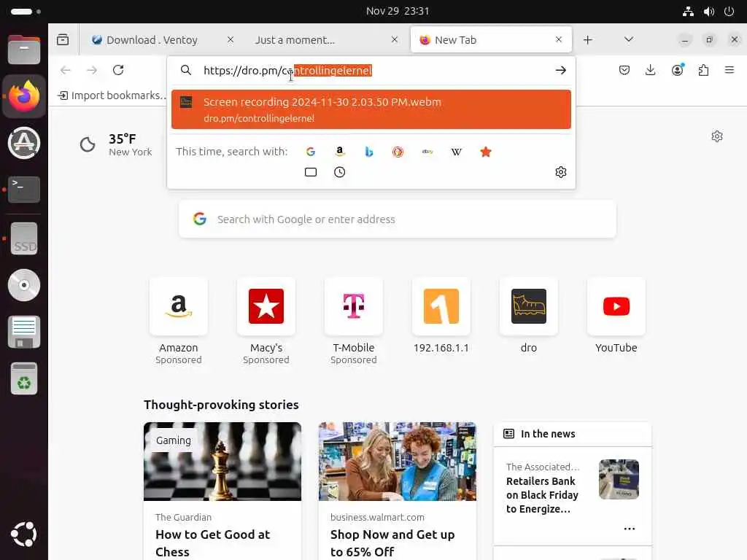Image resolution: width=747 pixels, height=560 pixels.
Task: Select the New Tab tab
Action: coord(491,40)
